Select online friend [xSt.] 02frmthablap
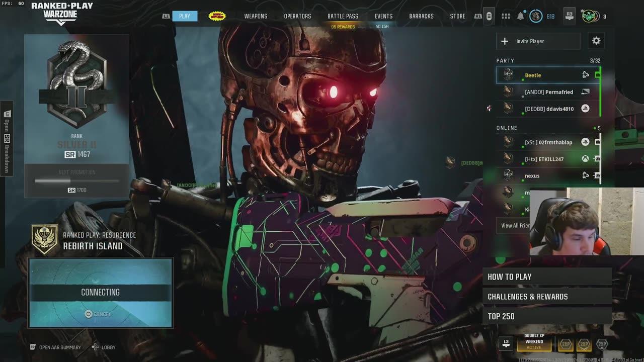644x362 pixels. (x=548, y=142)
